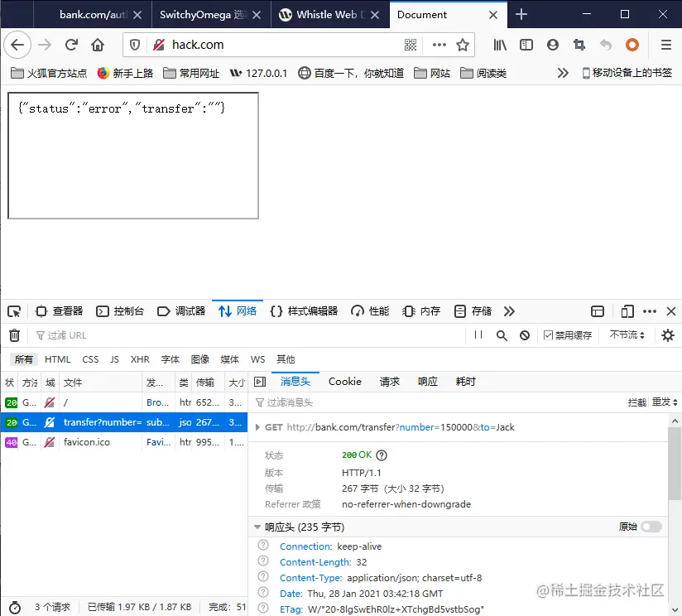This screenshot has height=616, width=682.
Task: Open the Response (响应) details tab
Action: click(x=428, y=382)
